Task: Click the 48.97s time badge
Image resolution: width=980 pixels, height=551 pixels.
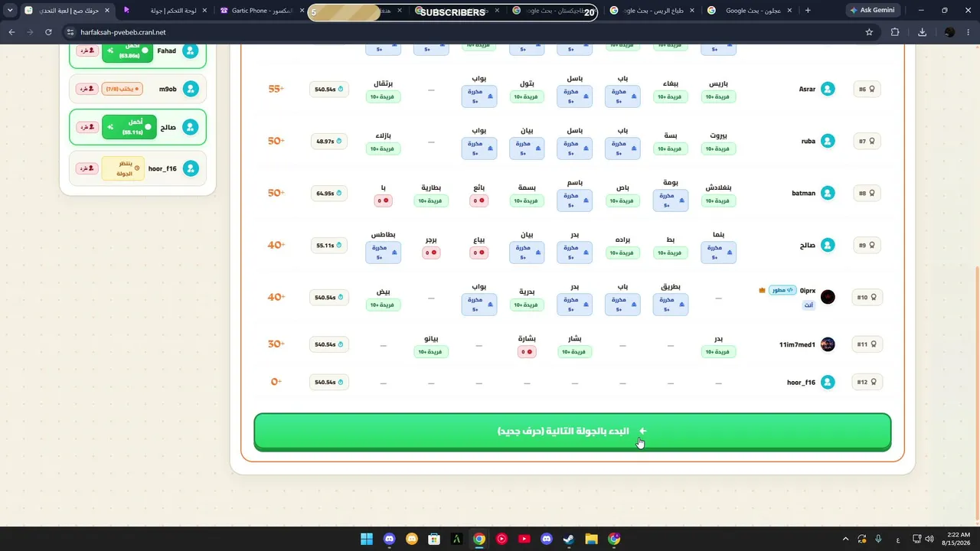Action: (x=329, y=142)
